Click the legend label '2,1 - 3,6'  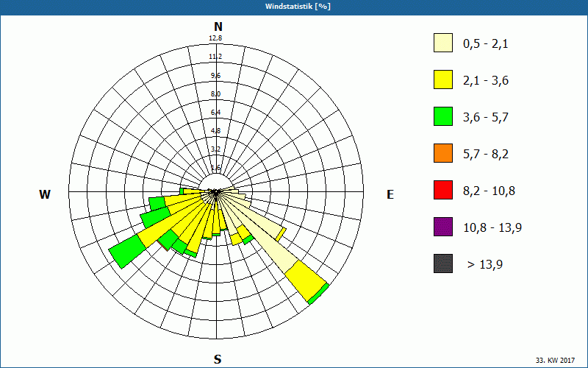point(486,81)
